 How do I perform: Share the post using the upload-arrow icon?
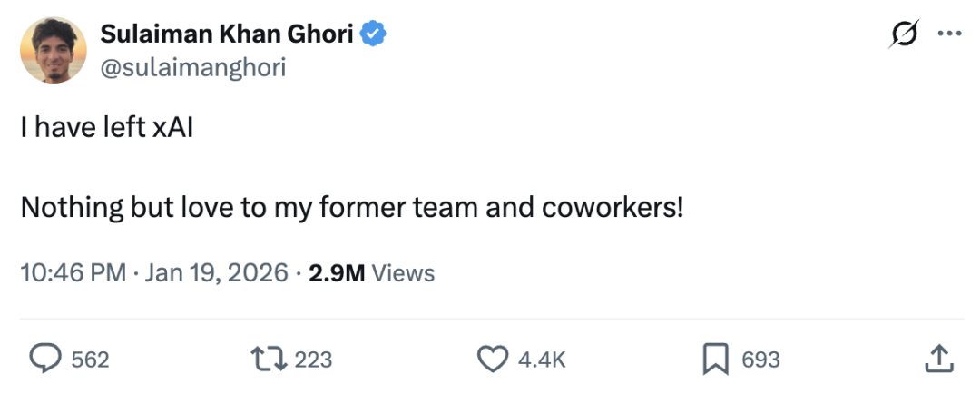tap(937, 360)
